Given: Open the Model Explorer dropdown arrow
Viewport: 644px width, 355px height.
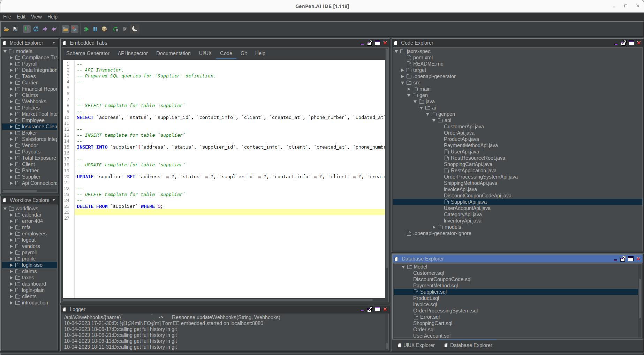Looking at the screenshot, I should 54,43.
